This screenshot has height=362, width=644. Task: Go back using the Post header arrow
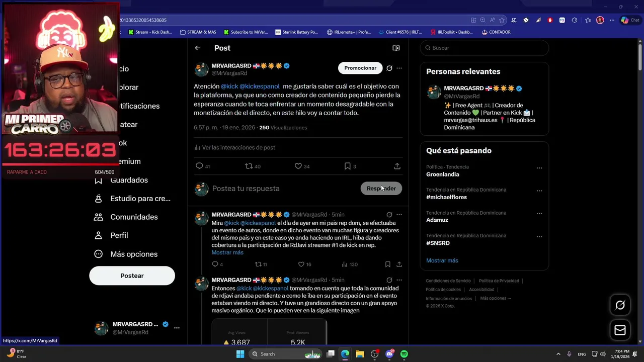[198, 48]
